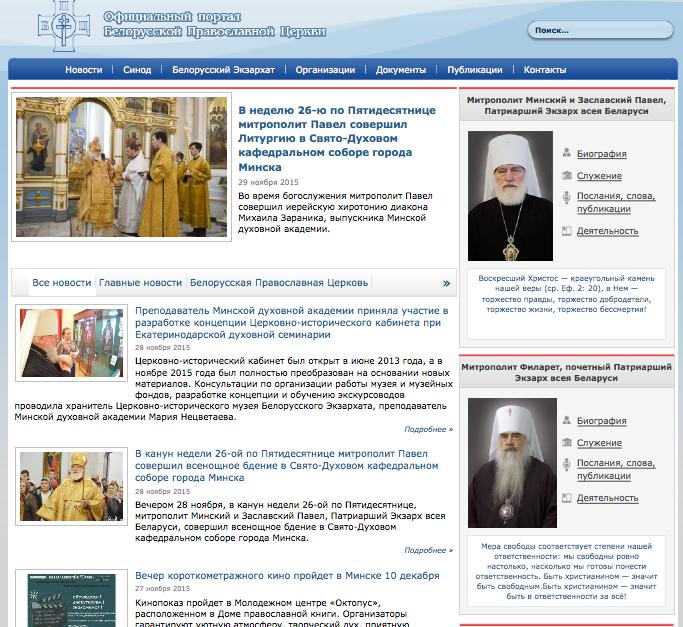Open the Синод menu item
Screen dimensions: 683x627
tap(137, 70)
